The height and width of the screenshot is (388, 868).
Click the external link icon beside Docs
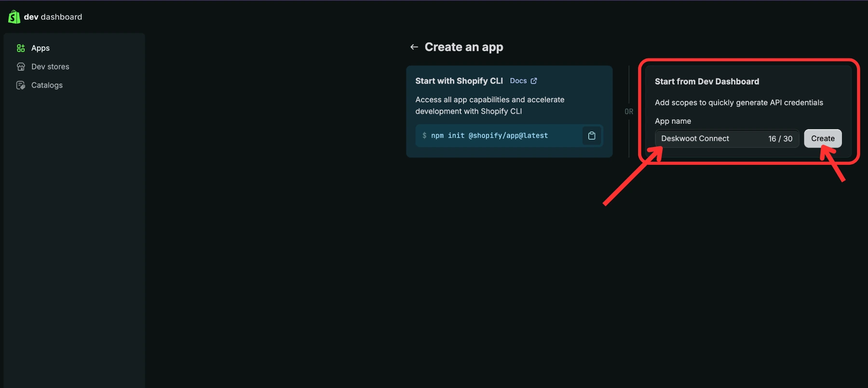[x=534, y=81]
